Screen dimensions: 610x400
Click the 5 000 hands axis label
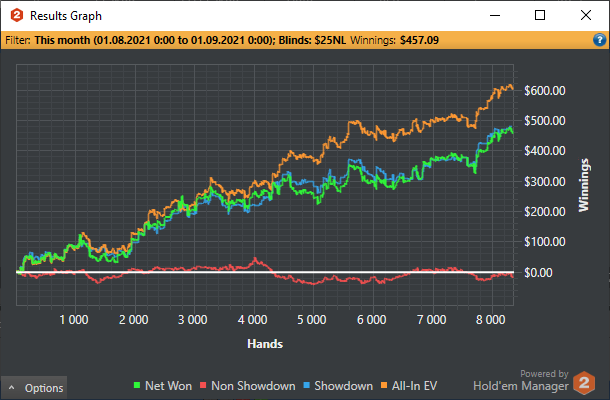(312, 320)
